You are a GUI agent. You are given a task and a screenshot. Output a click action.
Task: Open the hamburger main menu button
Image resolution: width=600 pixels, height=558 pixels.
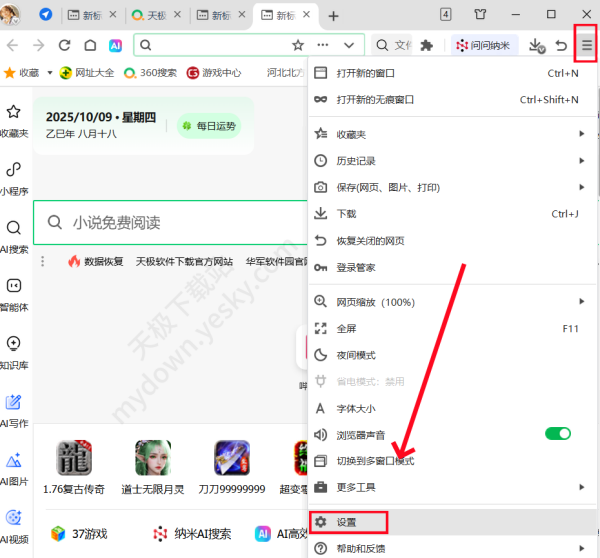pyautogui.click(x=586, y=45)
